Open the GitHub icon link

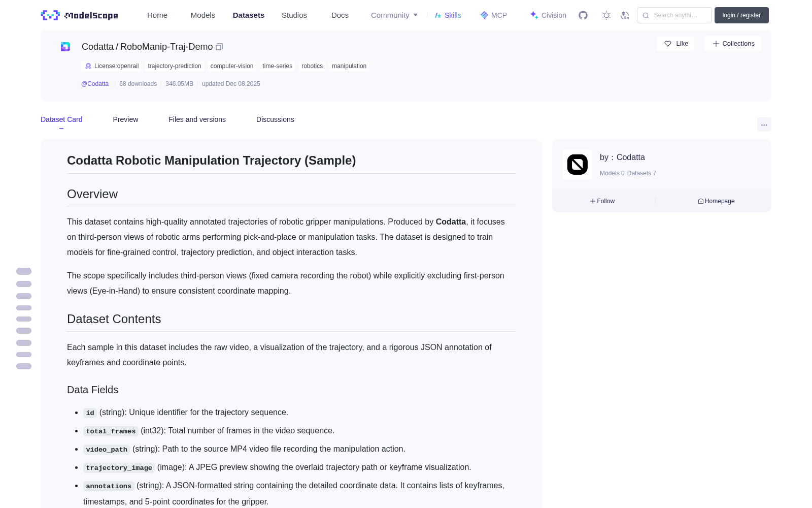583,15
